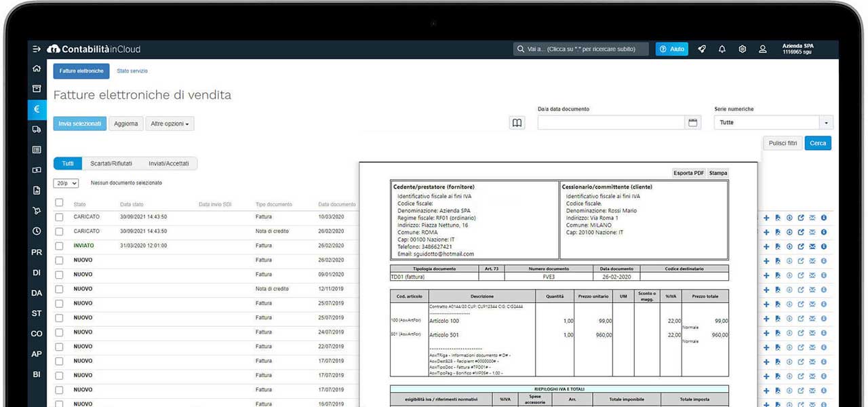Click the Home icon in the sidebar
This screenshot has height=407, width=868.
coord(37,69)
